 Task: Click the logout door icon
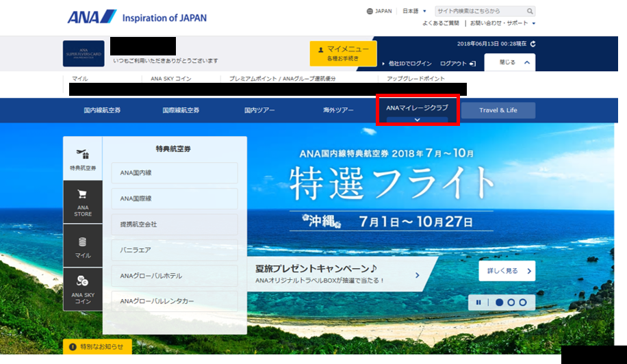pyautogui.click(x=473, y=64)
